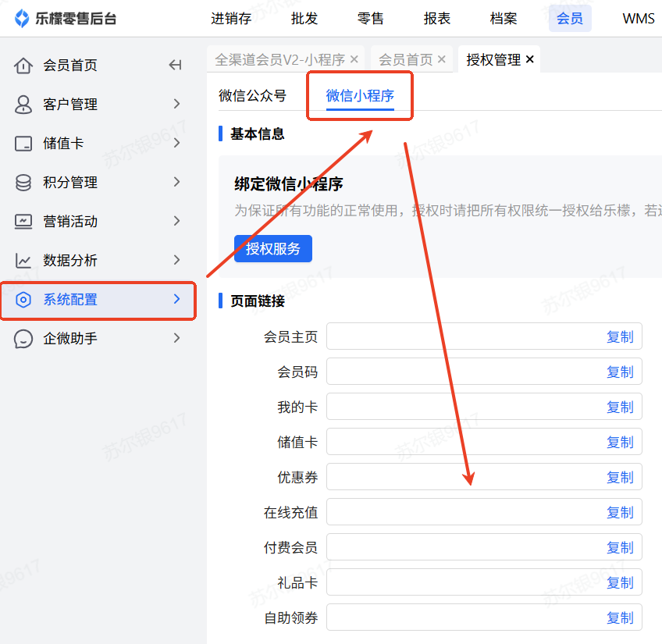Expand the 企微助手 submenu chevron
Screen dimensions: 662x644
point(177,338)
